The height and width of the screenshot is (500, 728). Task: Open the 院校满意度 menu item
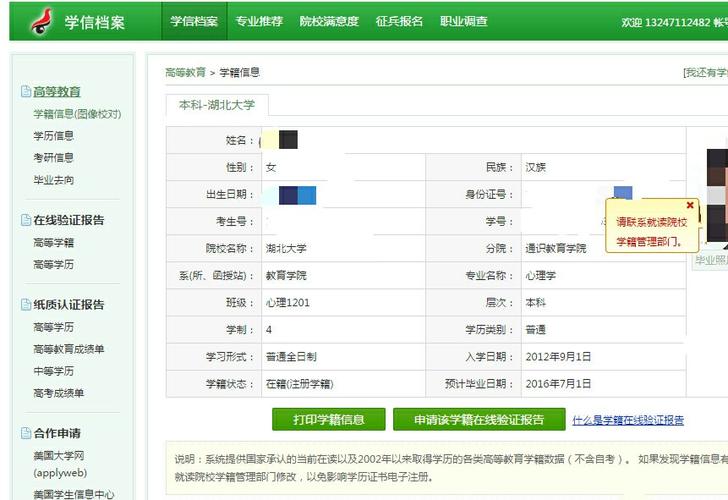click(x=329, y=21)
